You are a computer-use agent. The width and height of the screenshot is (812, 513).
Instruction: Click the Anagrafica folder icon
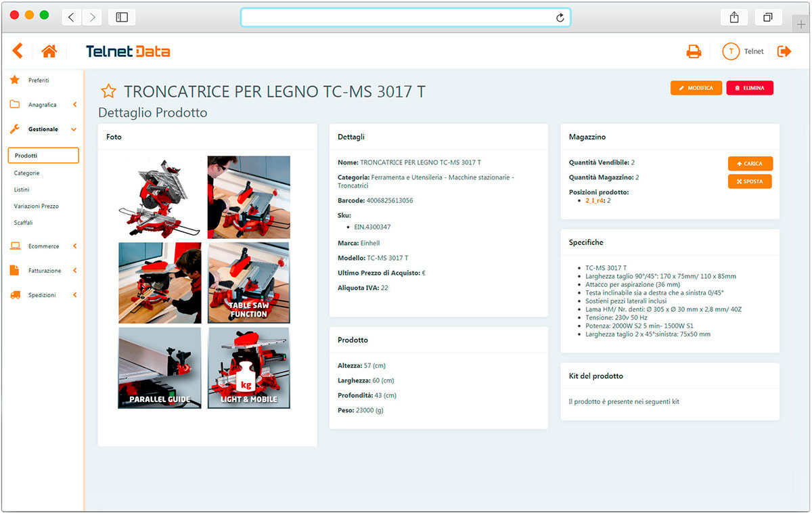pyautogui.click(x=15, y=104)
